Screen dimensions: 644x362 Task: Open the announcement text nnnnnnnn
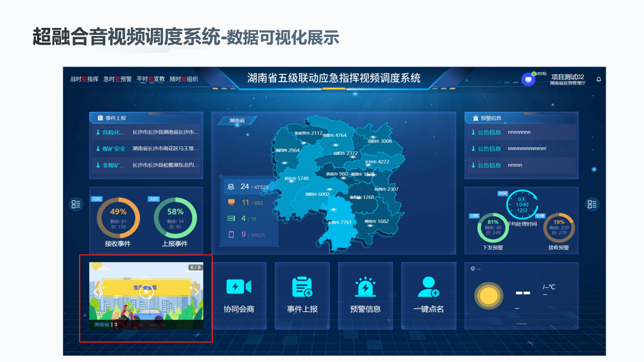(519, 132)
